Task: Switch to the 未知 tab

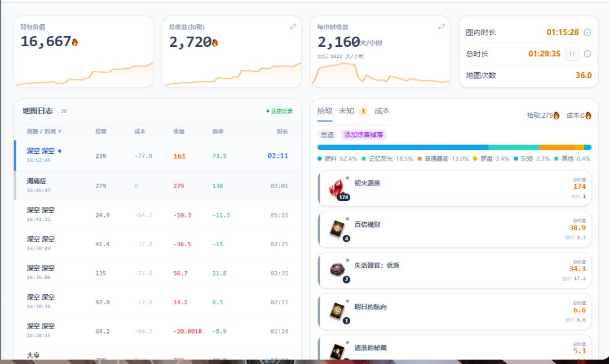Action: pos(346,111)
